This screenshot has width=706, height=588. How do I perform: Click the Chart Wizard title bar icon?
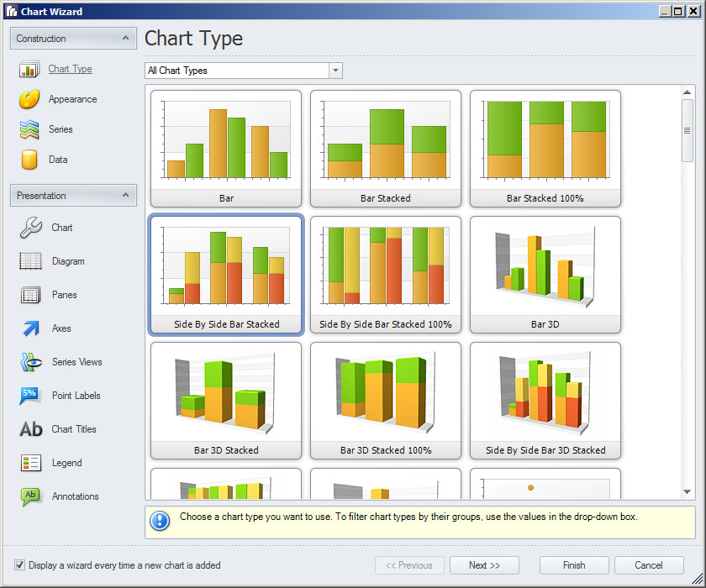pos(12,11)
